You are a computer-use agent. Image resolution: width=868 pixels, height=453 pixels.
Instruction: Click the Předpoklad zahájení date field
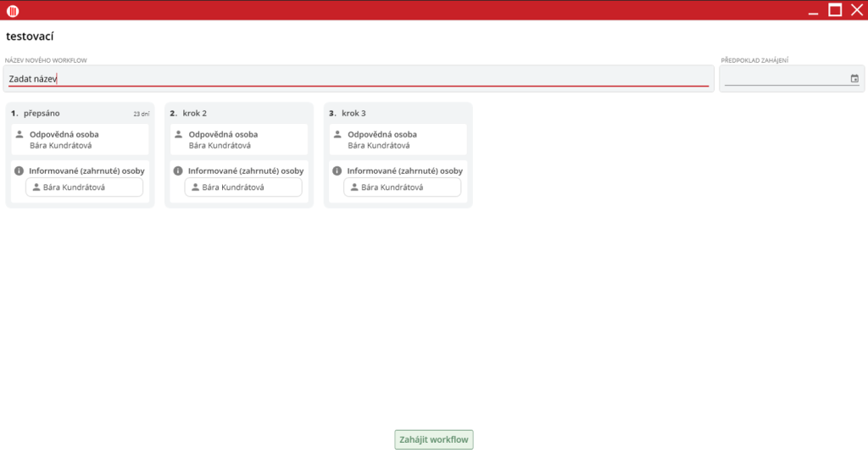pyautogui.click(x=786, y=79)
